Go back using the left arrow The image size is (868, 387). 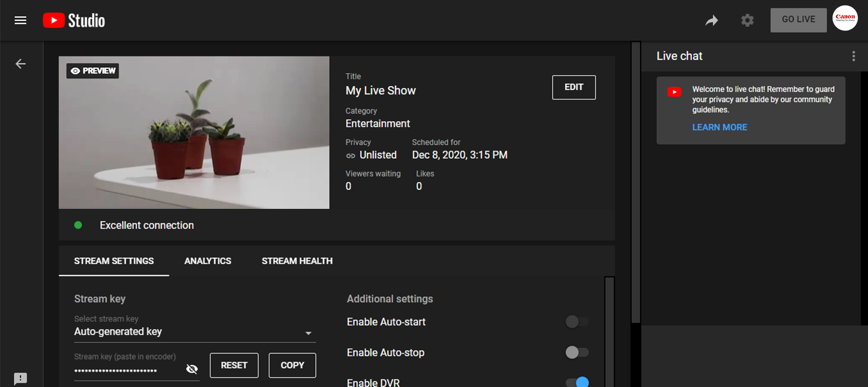[20, 64]
